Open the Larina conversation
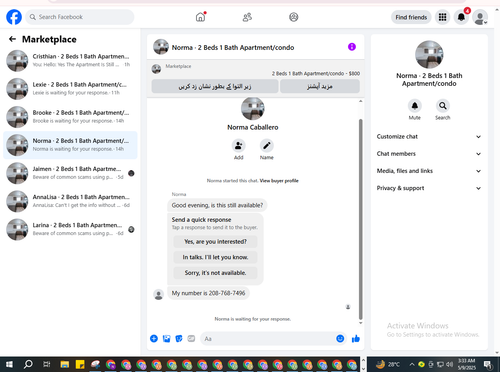This screenshot has width=500, height=372. click(70, 229)
